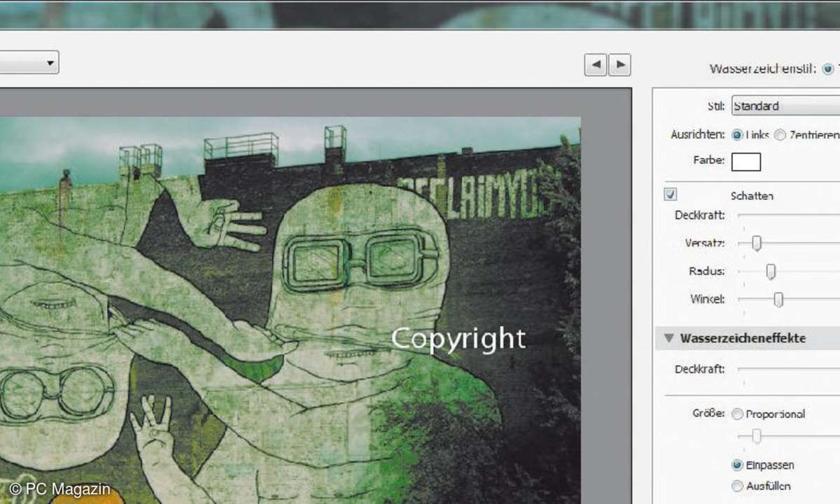Open the Stil dropdown showing Standard
The height and width of the screenshot is (504, 840).
785,106
